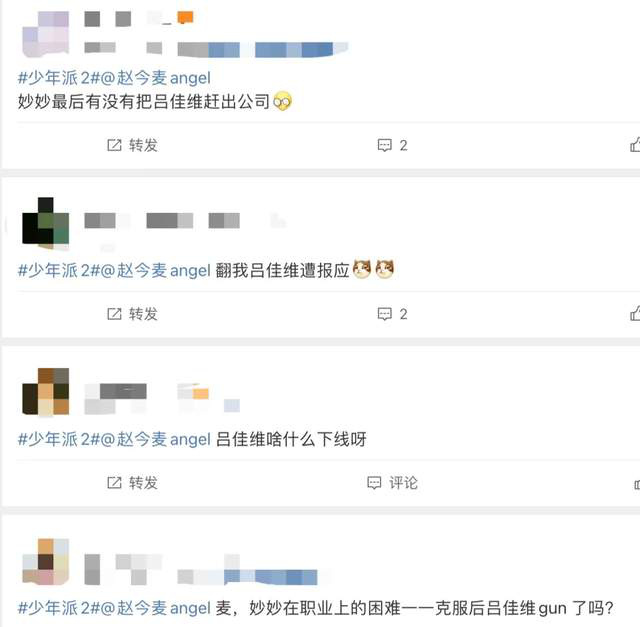Open #少年派2# hashtag in last post
The height and width of the screenshot is (627, 640).
[59, 608]
